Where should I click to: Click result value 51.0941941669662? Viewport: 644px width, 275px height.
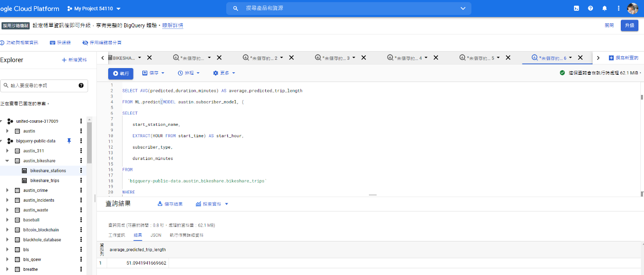pos(146,263)
